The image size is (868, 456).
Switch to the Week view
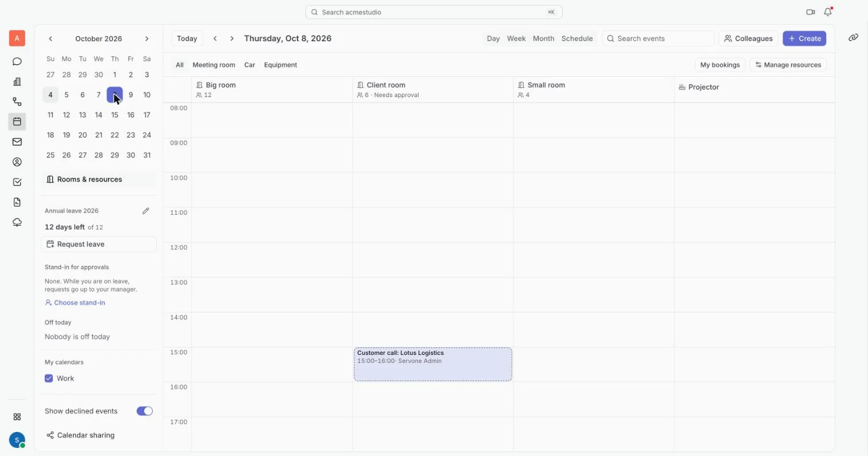pyautogui.click(x=516, y=38)
